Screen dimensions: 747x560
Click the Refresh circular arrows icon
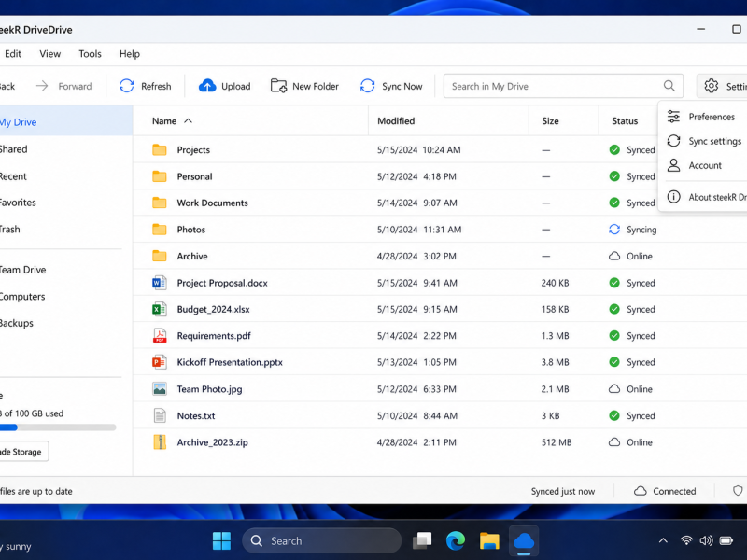click(126, 86)
